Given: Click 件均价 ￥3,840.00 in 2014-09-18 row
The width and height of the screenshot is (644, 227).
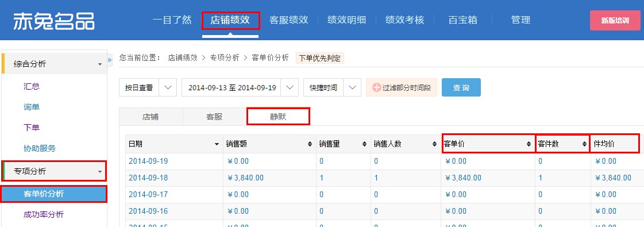Looking at the screenshot, I should [613, 178].
